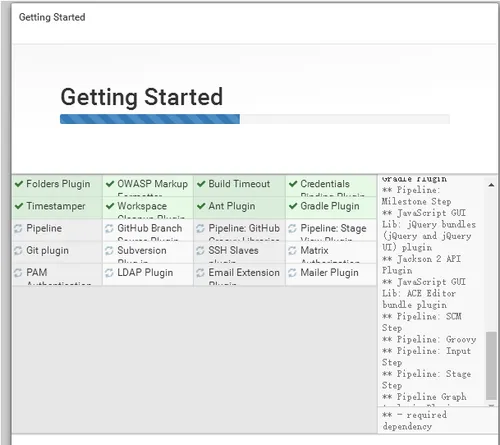Click the spinning sync icon beside Pipeline
The width and height of the screenshot is (500, 445).
click(18, 228)
